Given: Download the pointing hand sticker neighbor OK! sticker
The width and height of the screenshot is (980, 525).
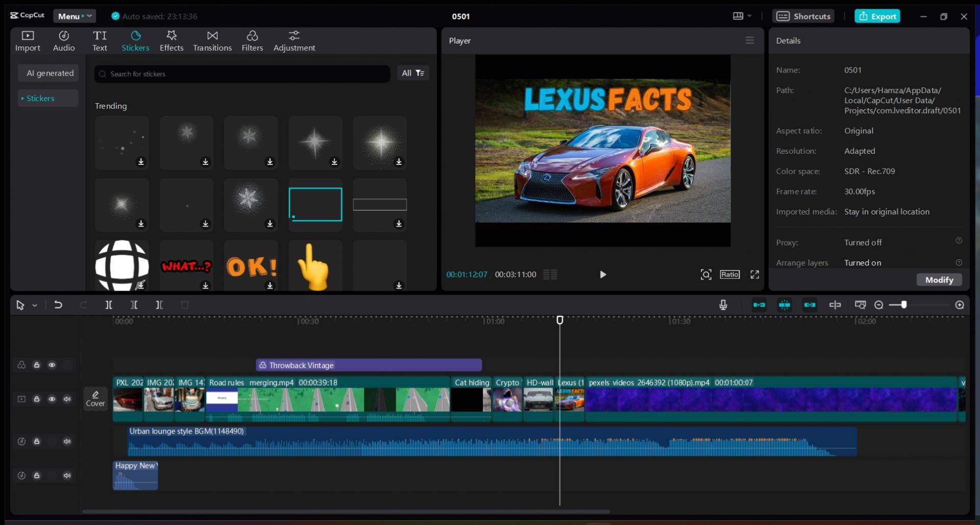Looking at the screenshot, I should [270, 285].
